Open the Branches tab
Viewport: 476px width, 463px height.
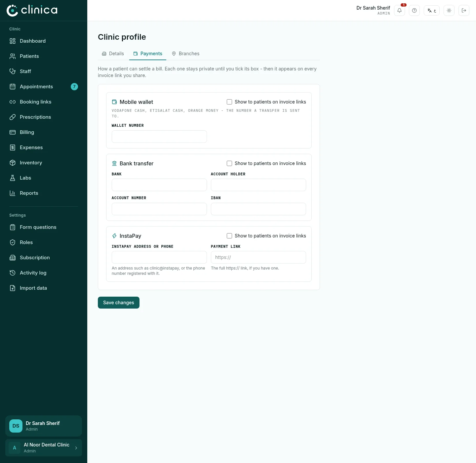[x=185, y=54]
